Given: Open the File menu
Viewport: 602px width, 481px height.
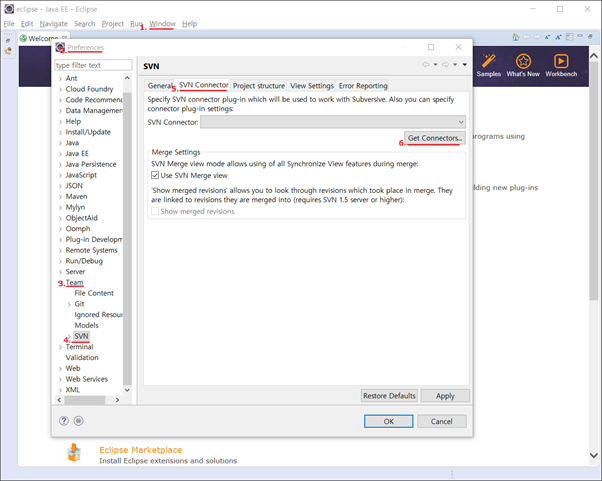Looking at the screenshot, I should click(x=9, y=24).
